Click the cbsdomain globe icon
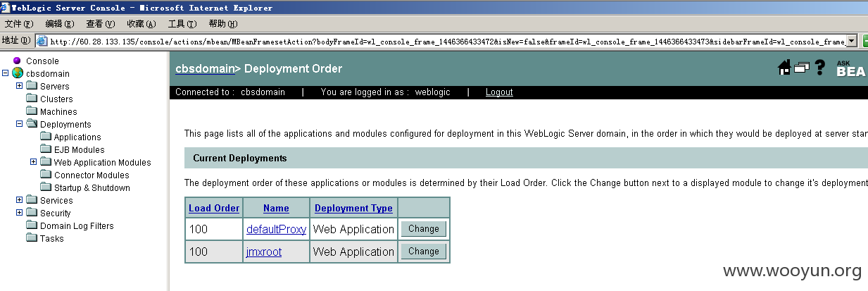 tap(18, 73)
